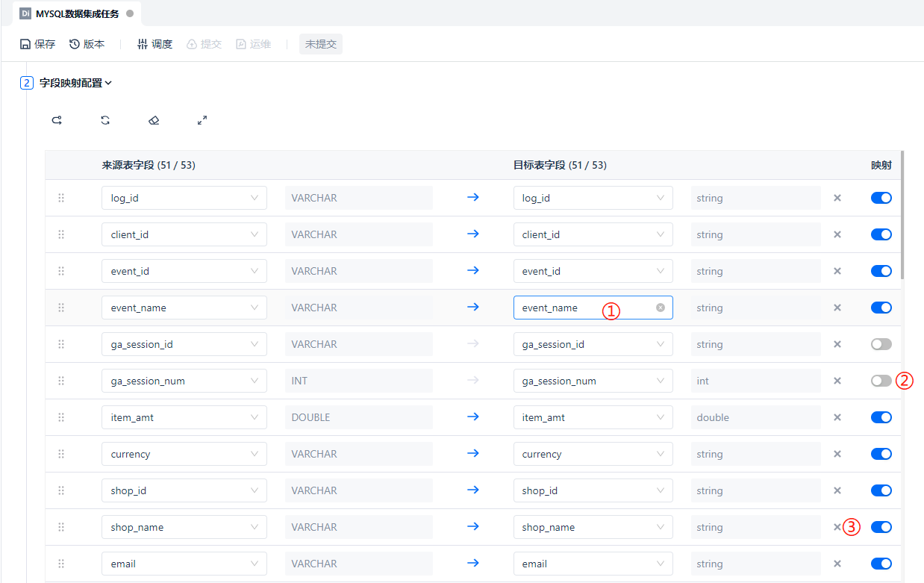This screenshot has height=583, width=924.
Task: Click the 保存 save button
Action: 37,44
